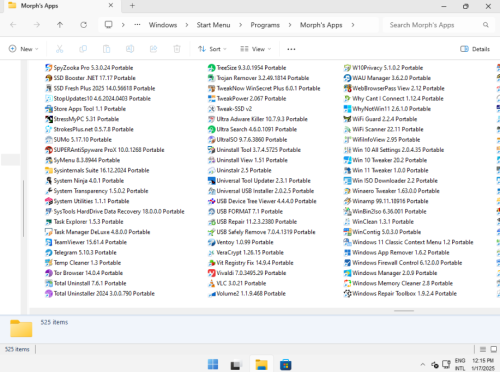Select Winaero Tweaker 1.63.0.0 Portable
Screen dimensions: 500x372
pos(392,191)
